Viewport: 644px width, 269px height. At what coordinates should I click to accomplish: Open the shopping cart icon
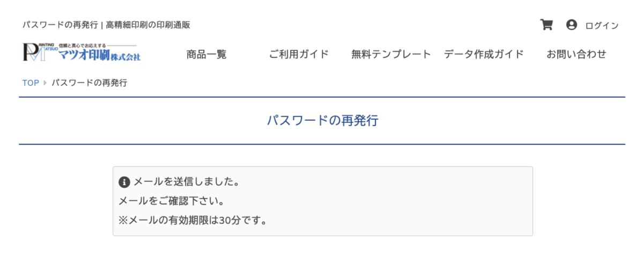546,25
